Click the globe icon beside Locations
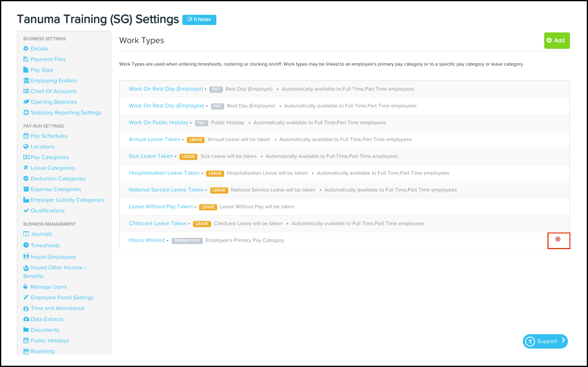Screen dimensions: 588x367 click(x=26, y=147)
